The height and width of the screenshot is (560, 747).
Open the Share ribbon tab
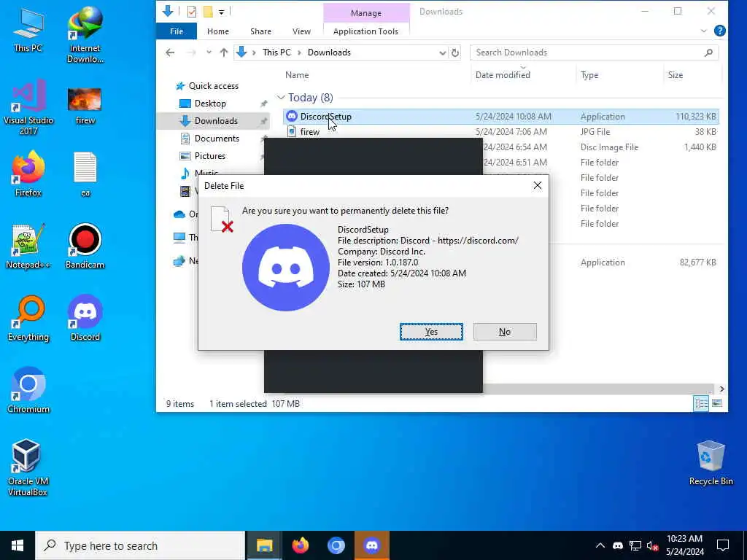[x=260, y=31]
